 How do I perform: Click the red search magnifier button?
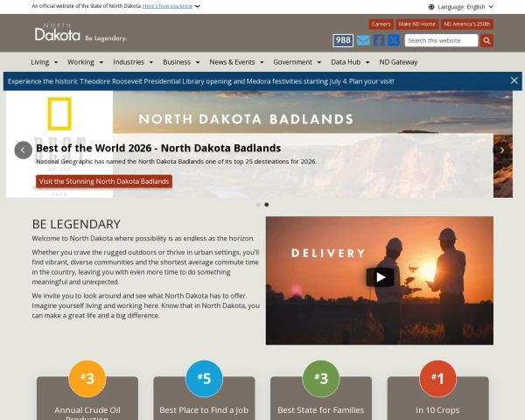click(486, 40)
